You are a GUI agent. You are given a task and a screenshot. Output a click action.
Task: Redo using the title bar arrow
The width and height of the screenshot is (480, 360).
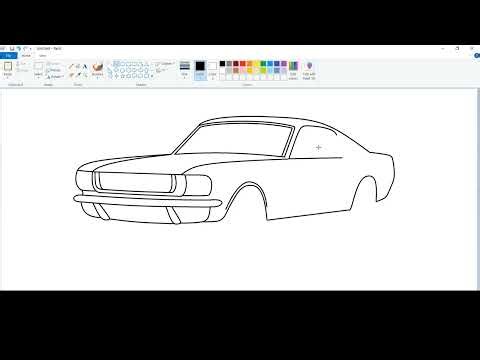pos(25,49)
